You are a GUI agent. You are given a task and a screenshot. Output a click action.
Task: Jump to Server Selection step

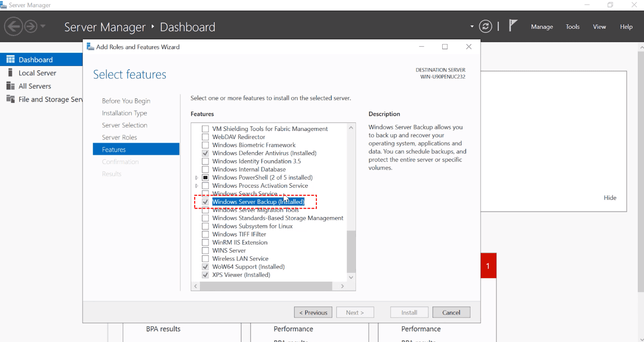[x=124, y=125]
